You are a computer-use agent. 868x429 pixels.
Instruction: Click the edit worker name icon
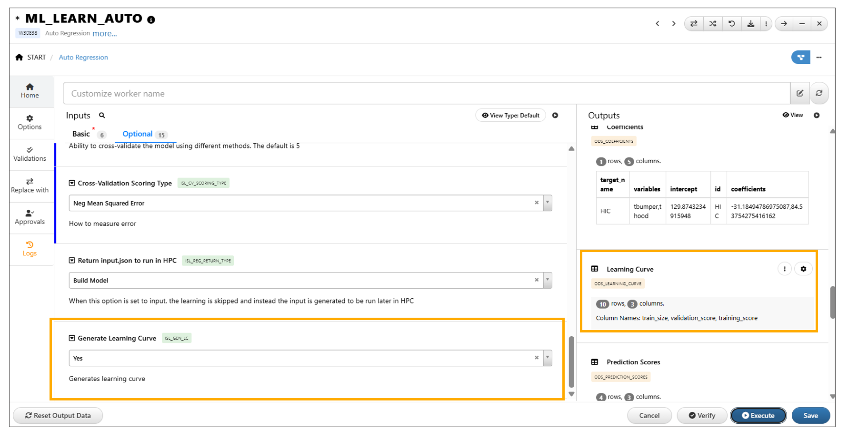coord(799,93)
